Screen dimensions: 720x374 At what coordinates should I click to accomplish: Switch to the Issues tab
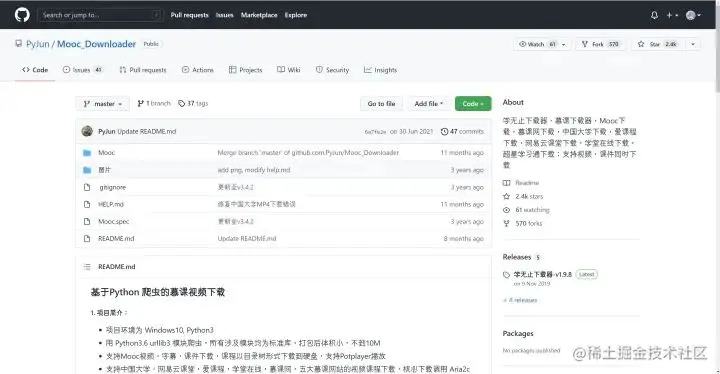(83, 70)
